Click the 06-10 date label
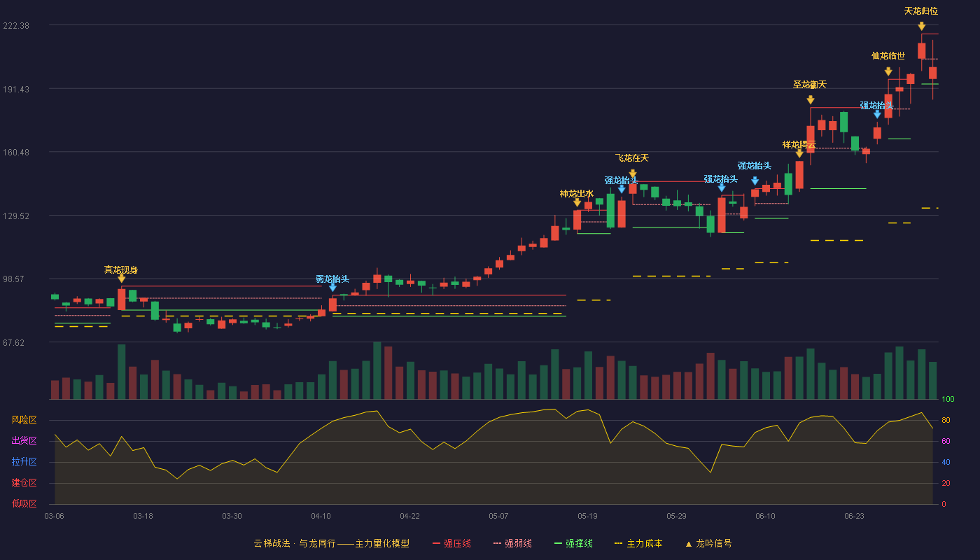 pyautogui.click(x=765, y=516)
